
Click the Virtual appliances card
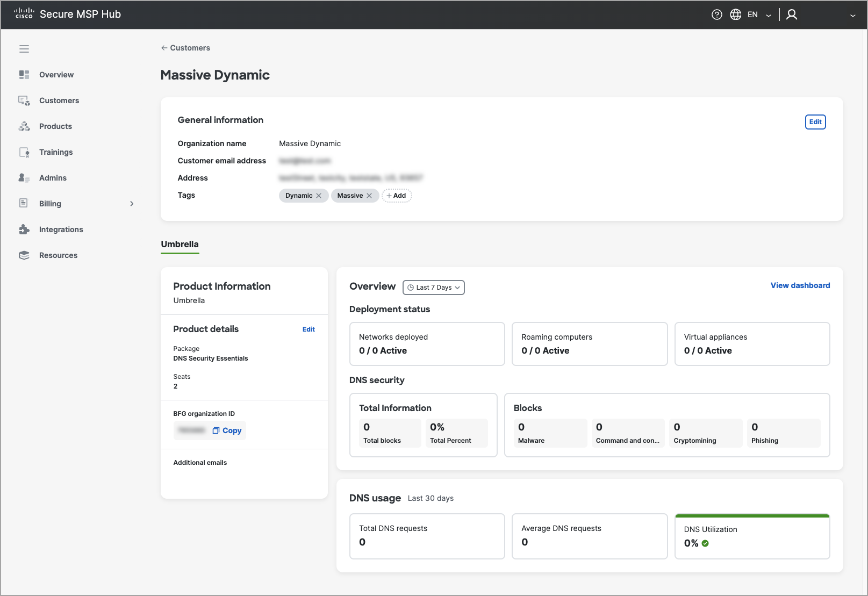pyautogui.click(x=752, y=344)
